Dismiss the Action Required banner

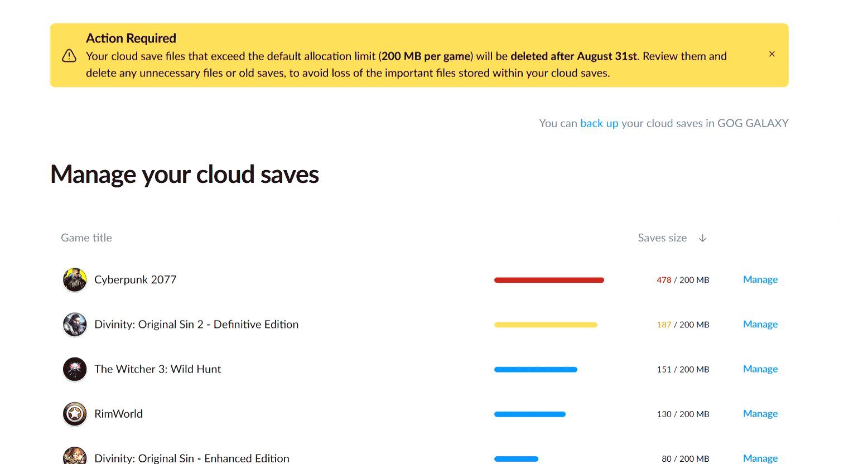tap(772, 54)
